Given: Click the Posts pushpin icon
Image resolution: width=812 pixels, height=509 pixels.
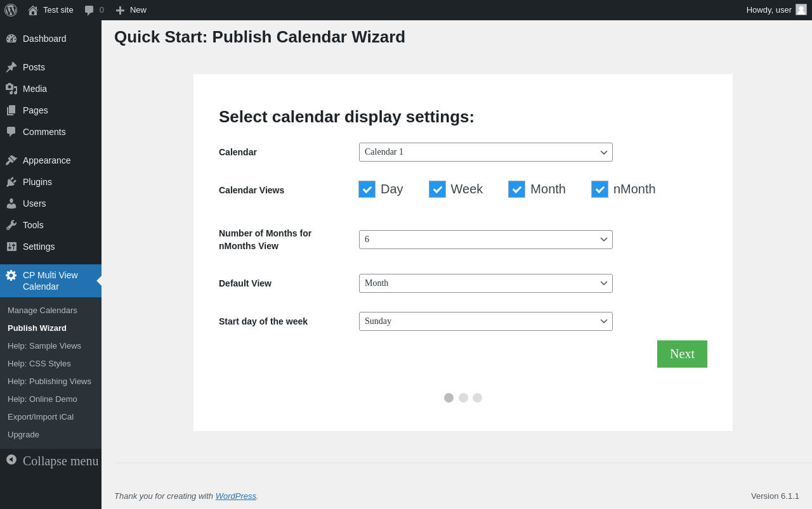Looking at the screenshot, I should tap(11, 67).
